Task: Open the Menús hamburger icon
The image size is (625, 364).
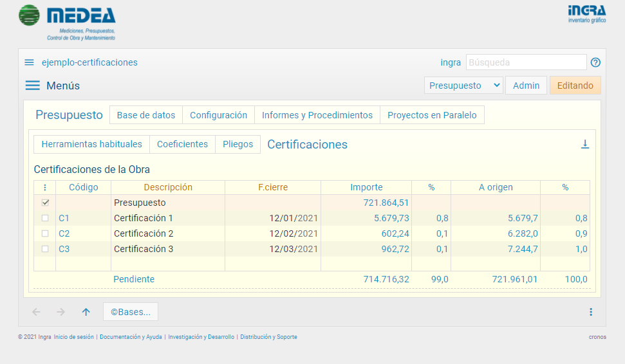Action: pyautogui.click(x=32, y=86)
